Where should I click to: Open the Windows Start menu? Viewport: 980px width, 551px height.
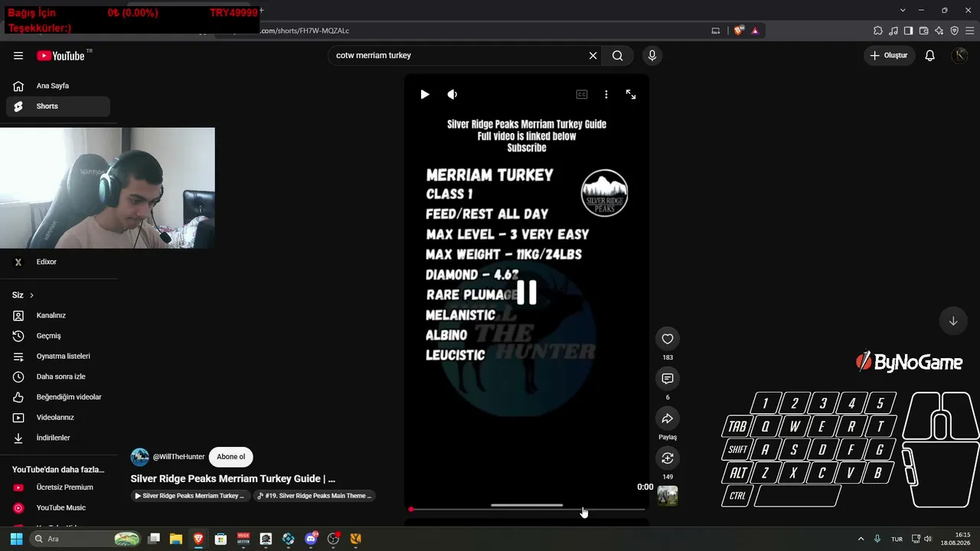pyautogui.click(x=16, y=539)
